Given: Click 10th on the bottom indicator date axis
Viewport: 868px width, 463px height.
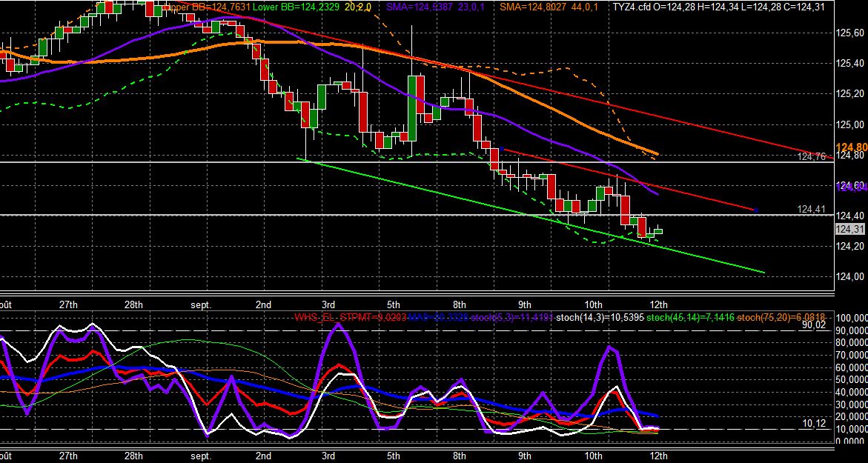Looking at the screenshot, I should tap(593, 457).
